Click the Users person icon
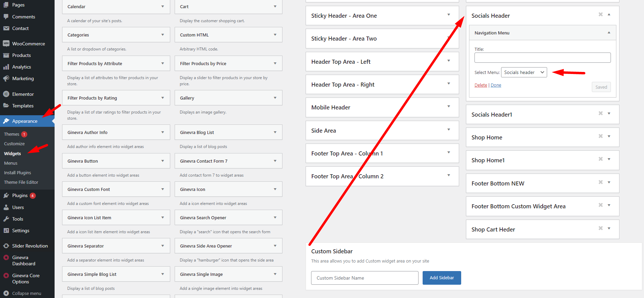 [x=6, y=207]
